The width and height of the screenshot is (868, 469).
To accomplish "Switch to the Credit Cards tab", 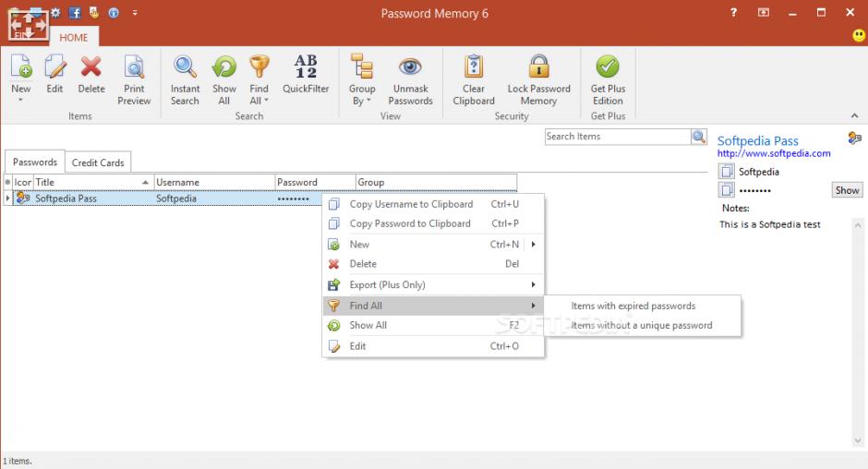I will coord(98,162).
